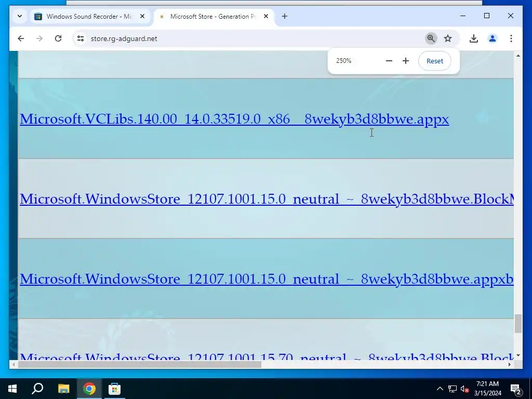Image resolution: width=532 pixels, height=399 pixels.
Task: Open the clock showing 7:21 AM
Action: click(x=487, y=389)
